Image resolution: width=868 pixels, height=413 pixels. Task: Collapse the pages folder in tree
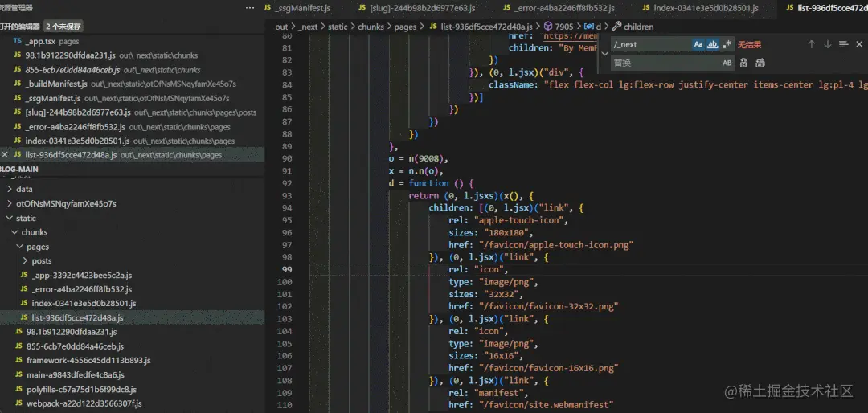pos(38,247)
